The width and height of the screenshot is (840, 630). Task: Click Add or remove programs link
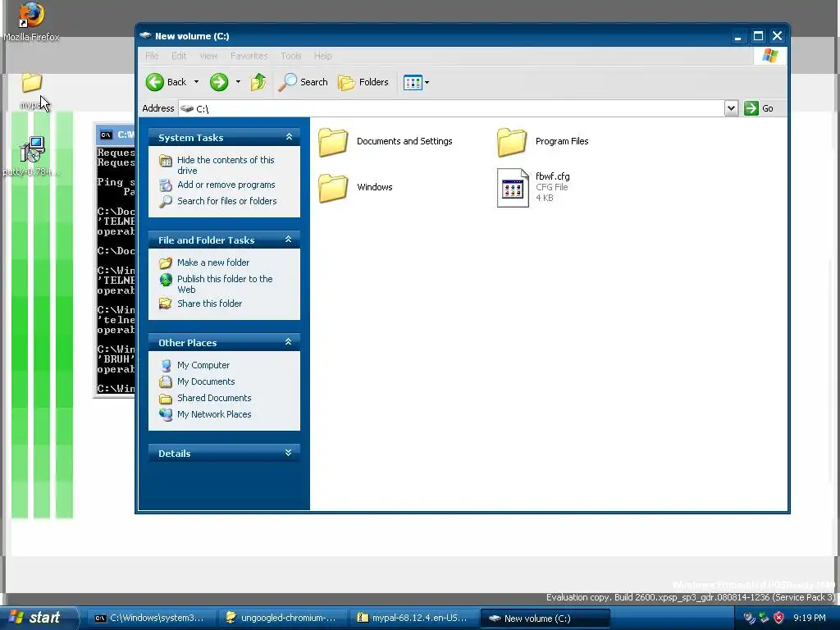(226, 185)
